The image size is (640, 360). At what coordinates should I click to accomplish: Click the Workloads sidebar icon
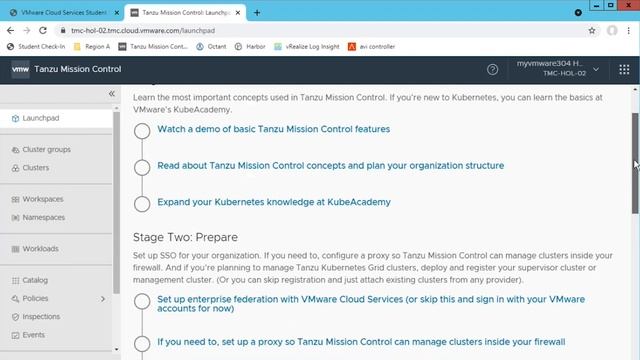(x=16, y=249)
